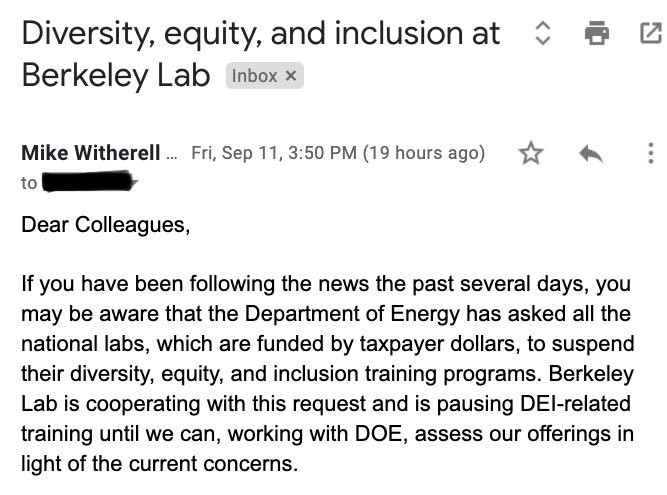This screenshot has height=495, width=667.
Task: Click the "(19 hours ago)" relative time
Action: pos(423,153)
